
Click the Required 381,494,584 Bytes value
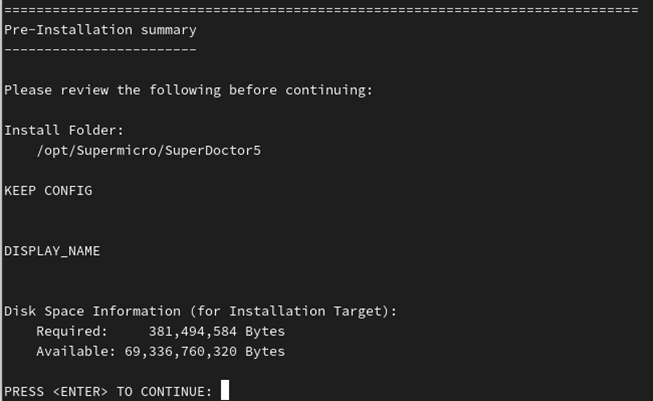tap(217, 331)
